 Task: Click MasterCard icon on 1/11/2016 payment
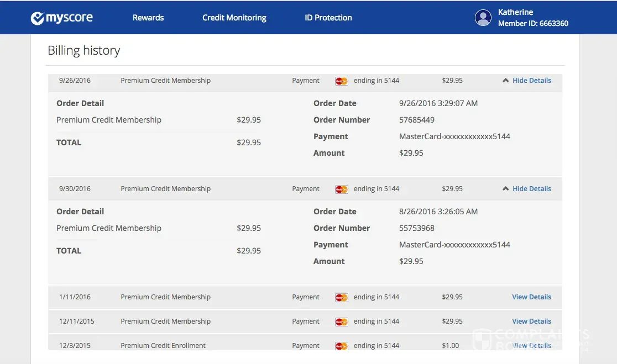tap(341, 297)
